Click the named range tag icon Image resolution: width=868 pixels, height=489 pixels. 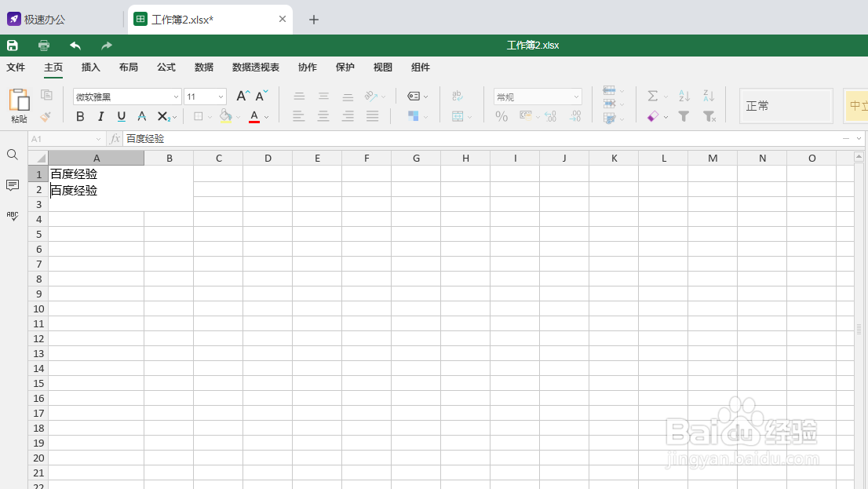pos(414,96)
